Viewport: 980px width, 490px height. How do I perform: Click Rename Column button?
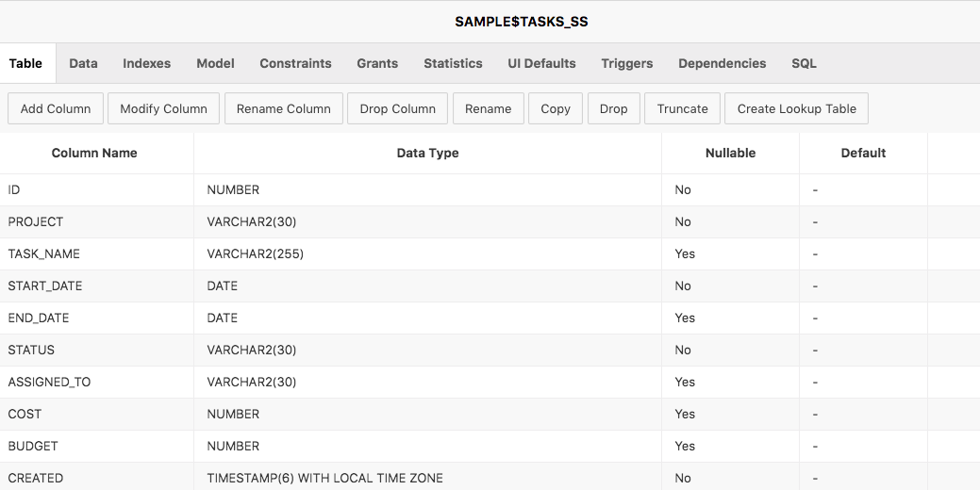[283, 108]
